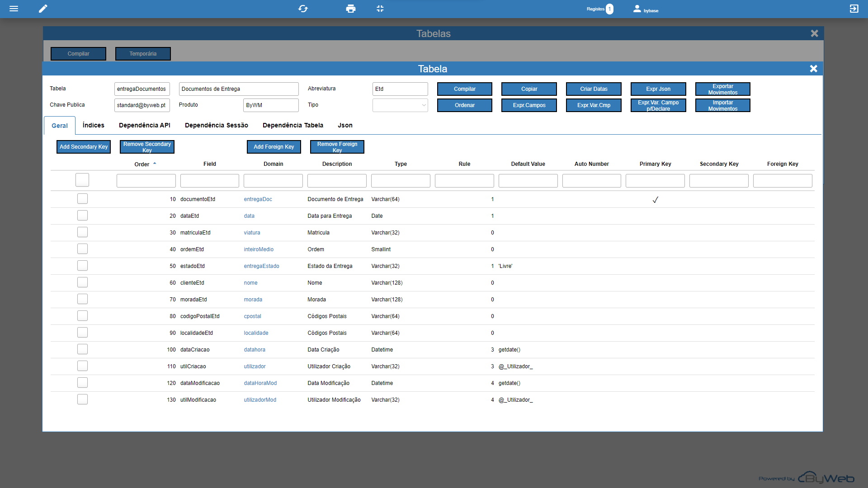This screenshot has width=868, height=488.
Task: Open the Dependência Tabela tab
Action: click(292, 125)
